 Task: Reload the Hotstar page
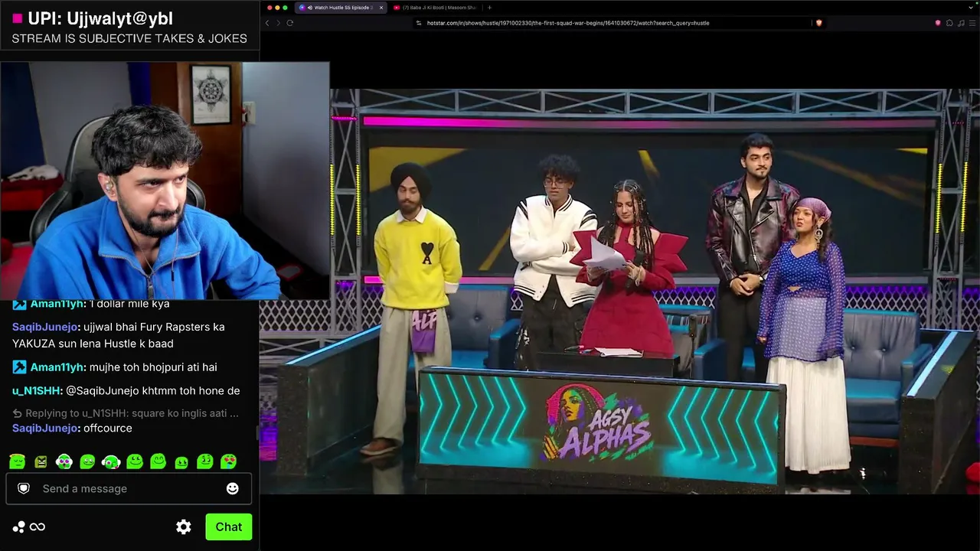coord(290,23)
